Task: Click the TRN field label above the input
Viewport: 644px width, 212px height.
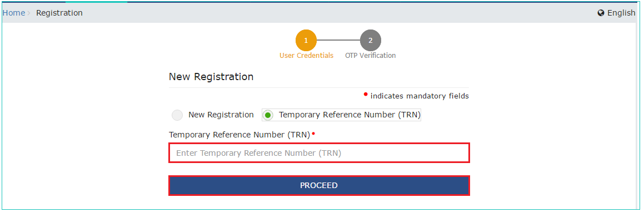Action: (x=239, y=135)
